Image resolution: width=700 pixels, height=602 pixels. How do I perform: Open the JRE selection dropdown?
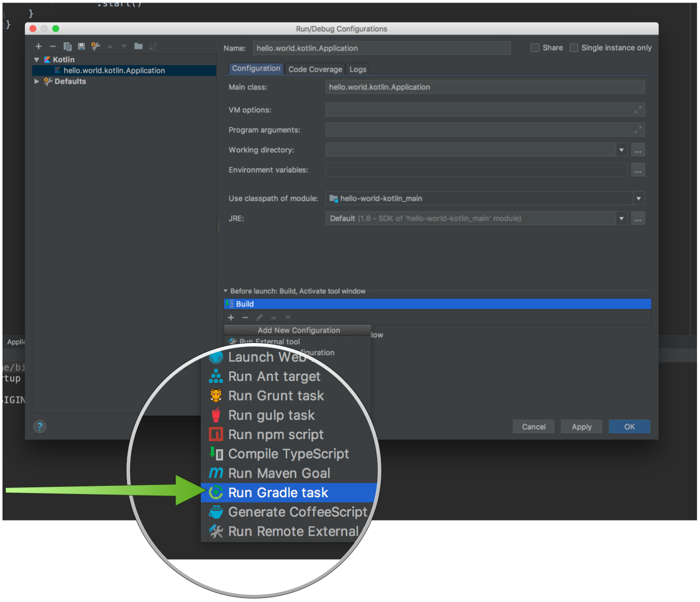pyautogui.click(x=621, y=218)
